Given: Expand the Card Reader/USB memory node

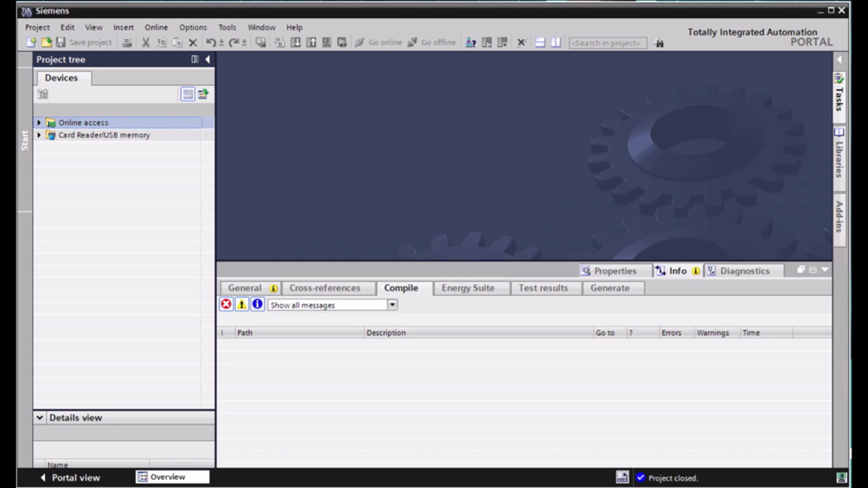Looking at the screenshot, I should click(39, 135).
